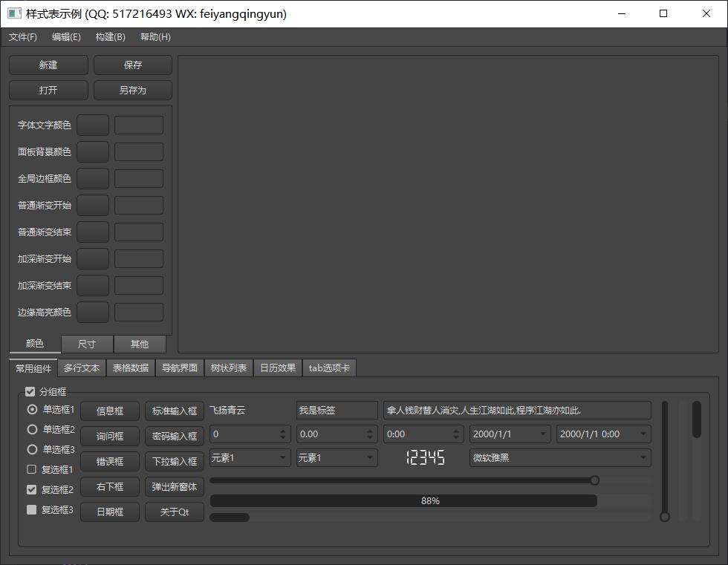Open the first 元素1 combo box

(x=249, y=458)
